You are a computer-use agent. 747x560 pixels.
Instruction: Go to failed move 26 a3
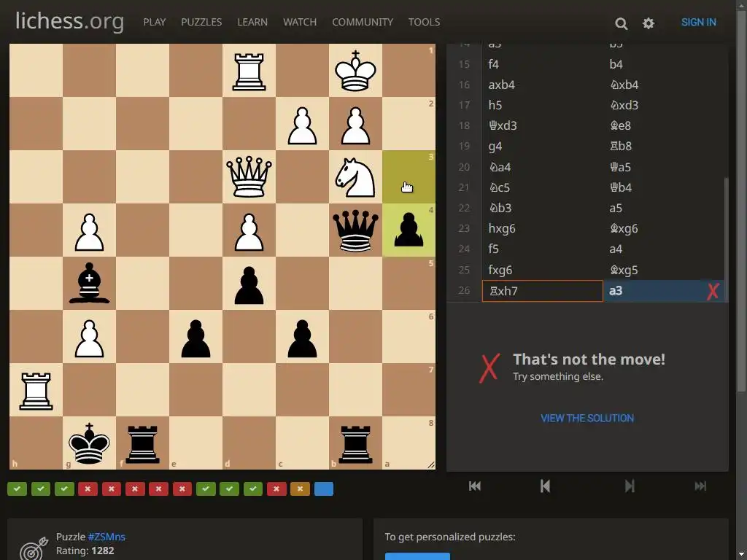coord(664,291)
